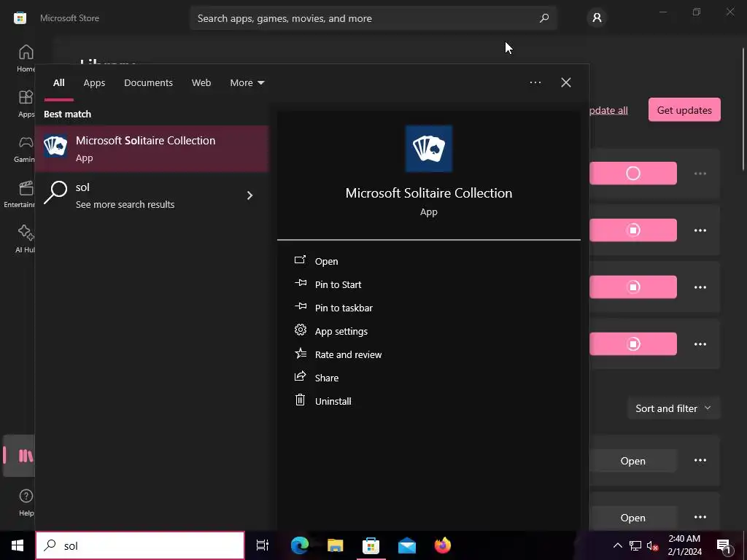Open Apps section in Store sidebar

tap(26, 104)
